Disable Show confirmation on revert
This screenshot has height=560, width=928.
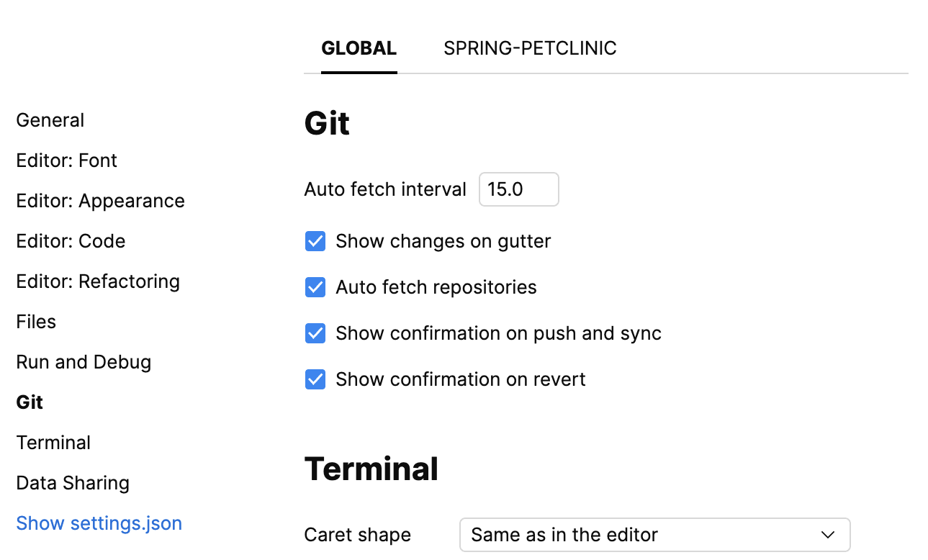315,379
